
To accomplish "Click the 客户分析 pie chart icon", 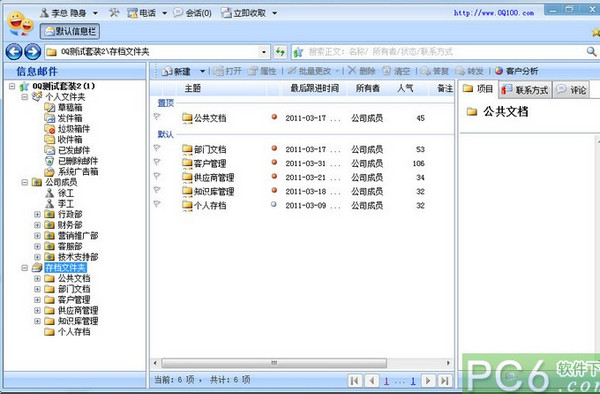I will (x=499, y=71).
